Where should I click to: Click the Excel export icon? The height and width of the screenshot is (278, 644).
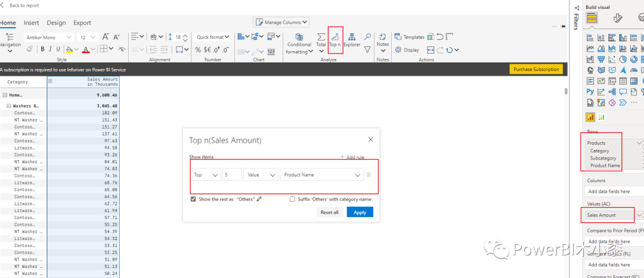point(431,37)
